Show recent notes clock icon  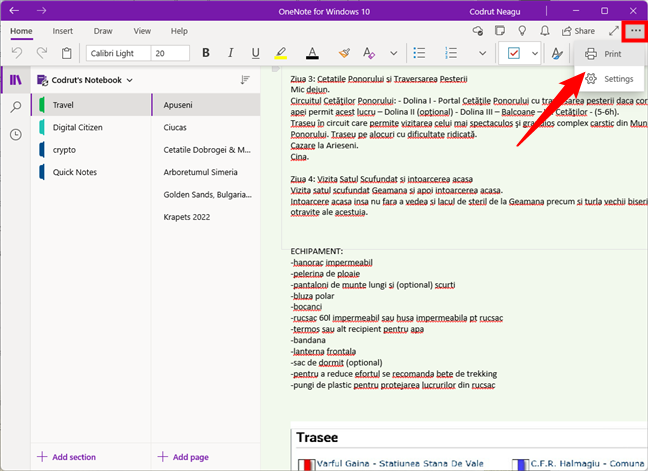[15, 134]
